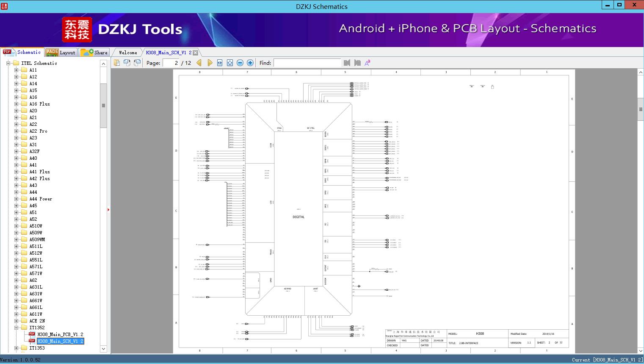The width and height of the screenshot is (644, 364).
Task: Expand the A11 folder node
Action: click(x=16, y=70)
